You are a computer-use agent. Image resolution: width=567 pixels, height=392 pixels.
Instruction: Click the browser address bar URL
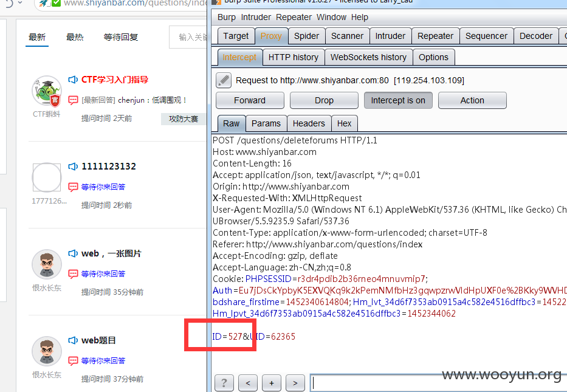(134, 3)
